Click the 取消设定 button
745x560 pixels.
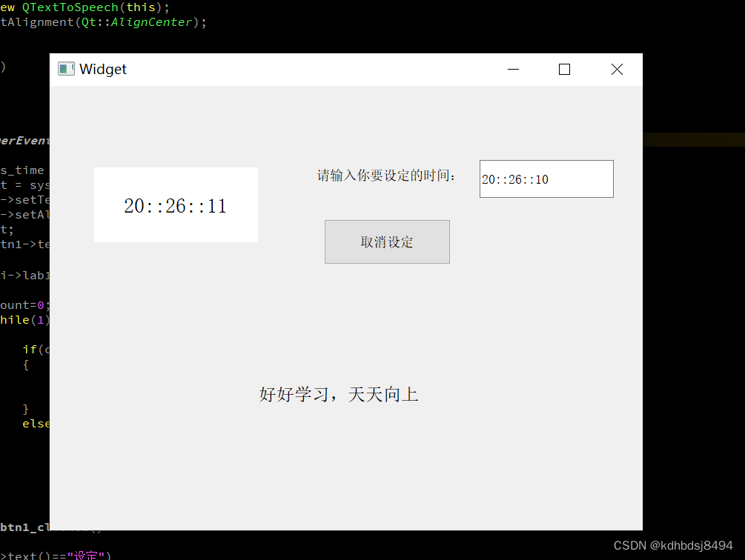(x=386, y=241)
